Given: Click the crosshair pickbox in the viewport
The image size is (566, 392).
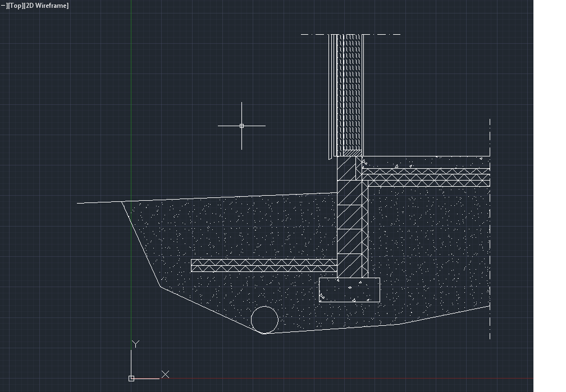Looking at the screenshot, I should tap(241, 126).
